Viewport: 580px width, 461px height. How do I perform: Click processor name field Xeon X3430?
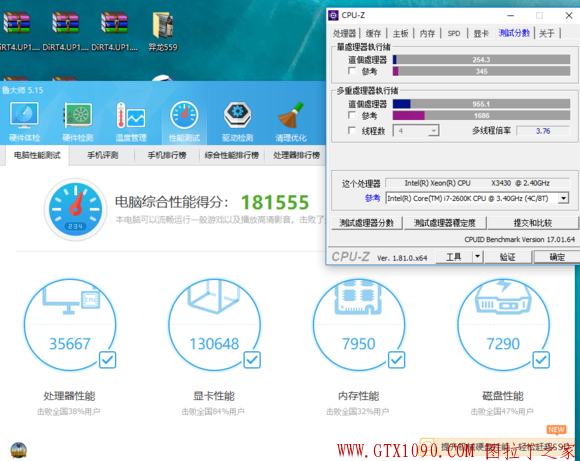[x=477, y=183]
